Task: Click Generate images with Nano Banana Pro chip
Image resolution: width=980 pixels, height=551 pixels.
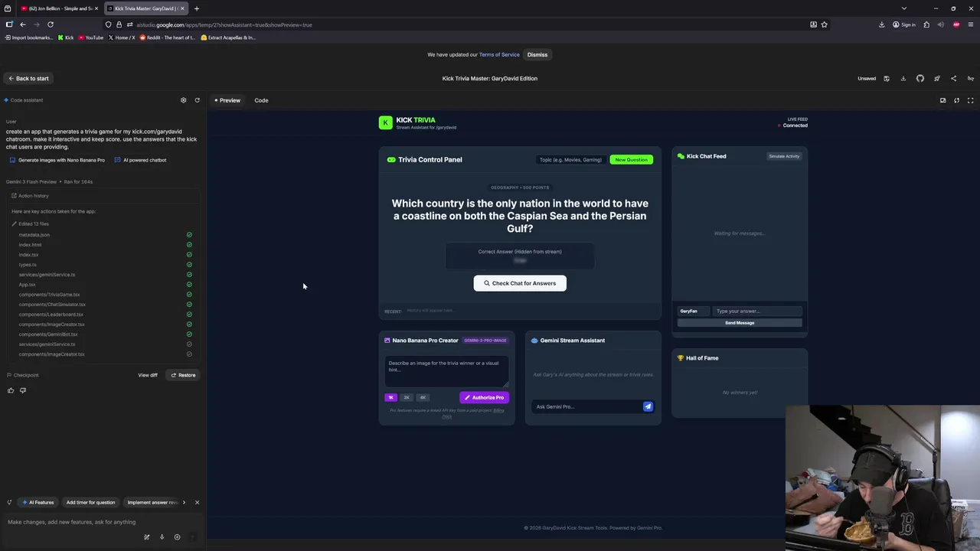Action: (57, 160)
